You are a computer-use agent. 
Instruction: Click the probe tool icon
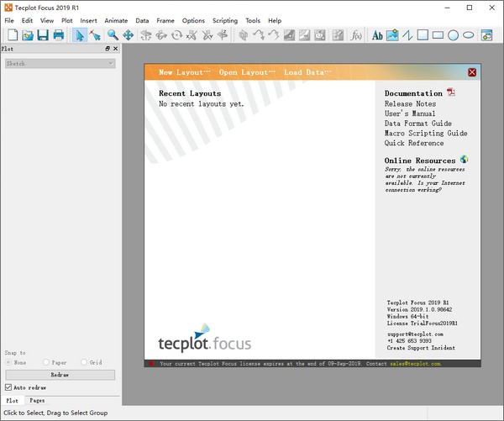(x=339, y=34)
